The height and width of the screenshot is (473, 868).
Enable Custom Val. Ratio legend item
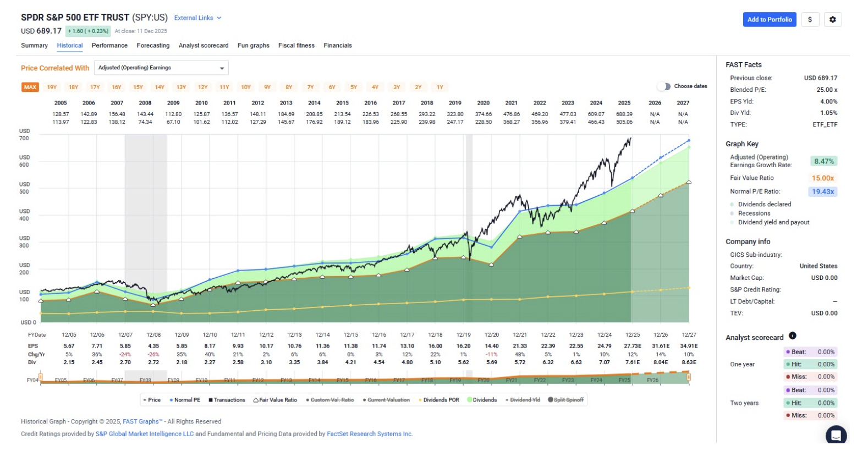[x=330, y=400]
